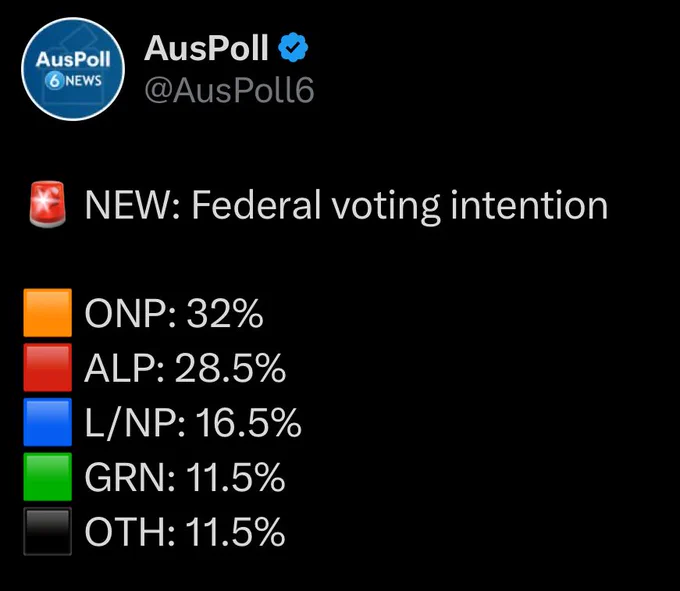Click the blue square next to L/NP
Viewport: 680px width, 591px height.
(48, 422)
